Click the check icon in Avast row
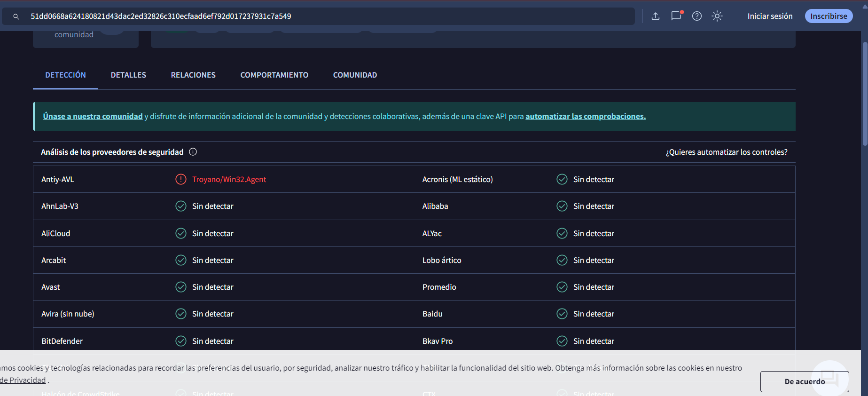This screenshot has height=396, width=868. coord(181,287)
